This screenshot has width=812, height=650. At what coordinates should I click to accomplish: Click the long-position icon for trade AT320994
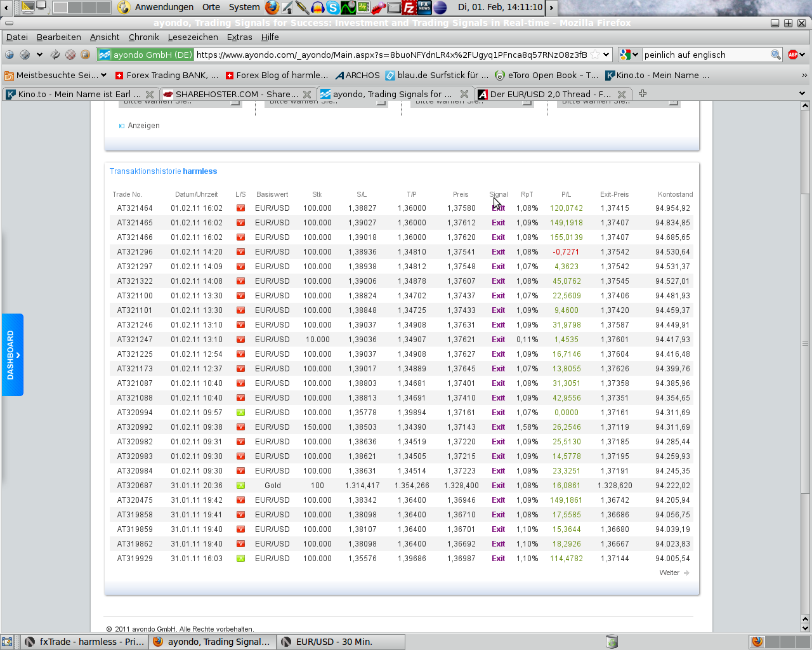tap(240, 413)
